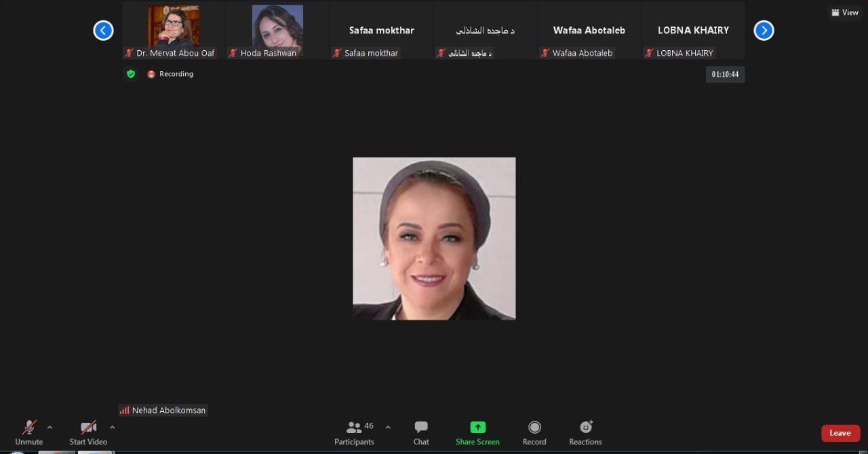The image size is (868, 454).
Task: Open the Chat panel
Action: 421,432
